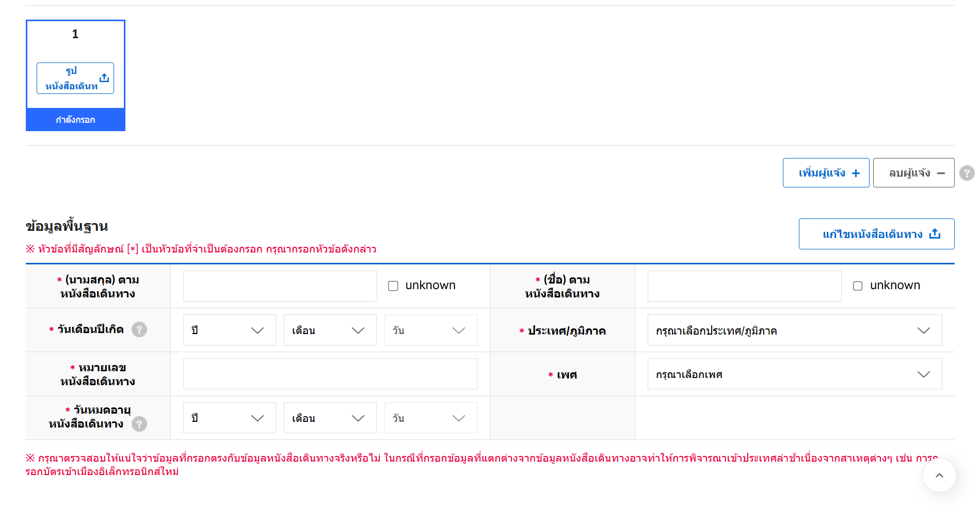The image size is (980, 505).
Task: Open birth date เดือน dropdown
Action: click(x=330, y=330)
